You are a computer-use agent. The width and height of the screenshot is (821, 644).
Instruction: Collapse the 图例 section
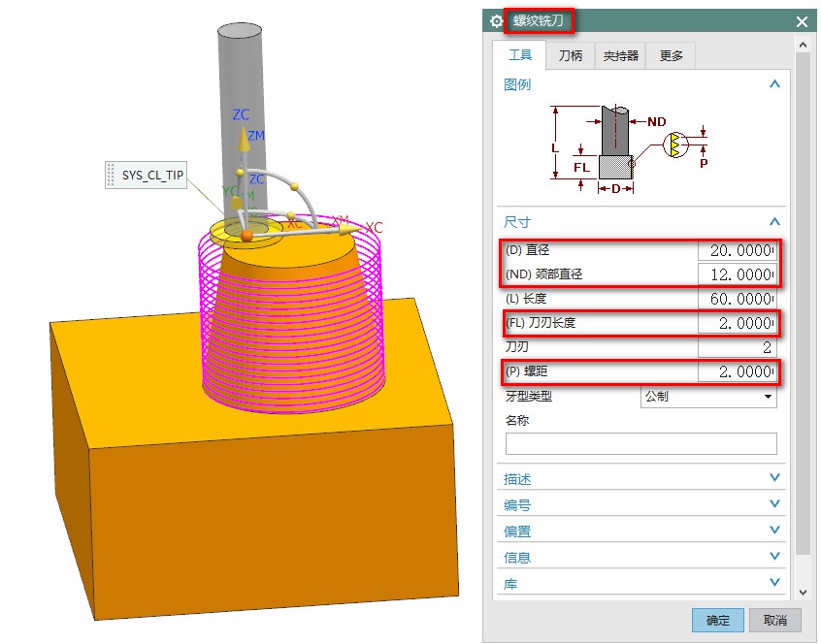(x=773, y=84)
